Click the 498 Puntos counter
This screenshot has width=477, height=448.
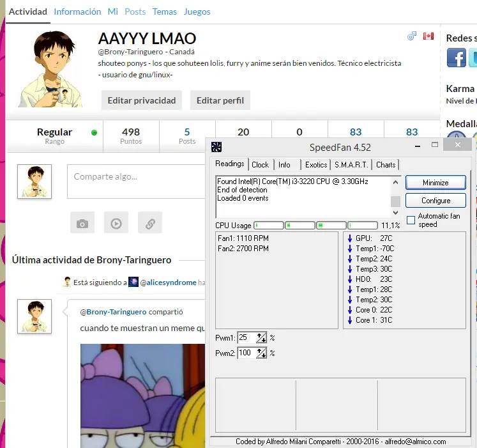[131, 136]
